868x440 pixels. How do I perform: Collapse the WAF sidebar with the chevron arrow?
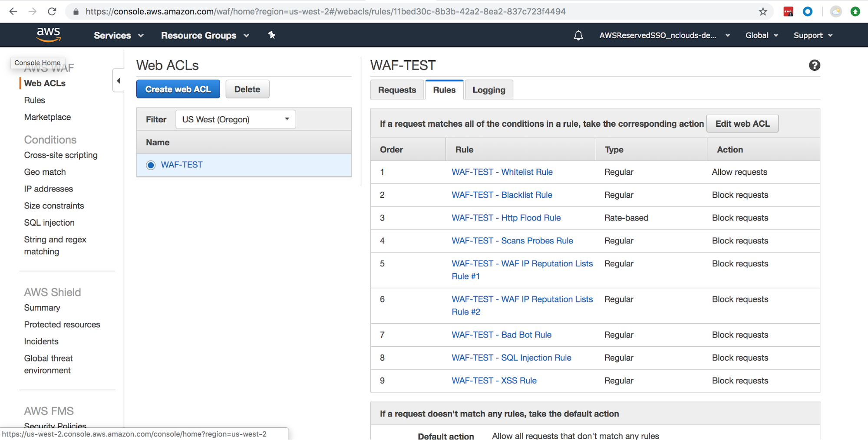click(x=118, y=80)
